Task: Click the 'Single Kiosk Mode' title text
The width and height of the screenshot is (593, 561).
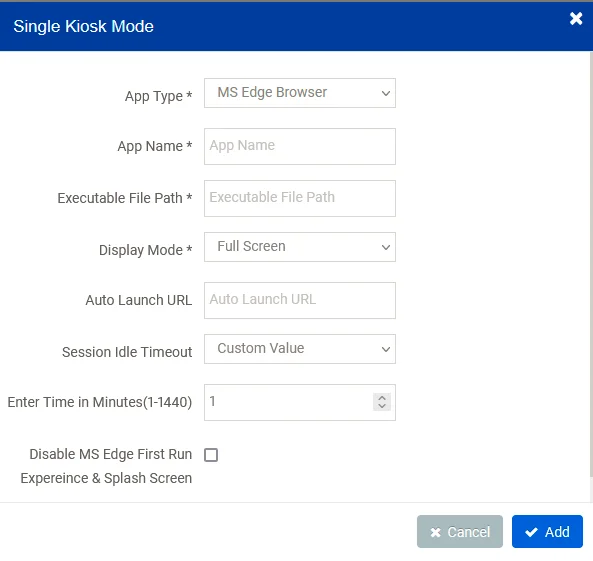Action: (84, 26)
